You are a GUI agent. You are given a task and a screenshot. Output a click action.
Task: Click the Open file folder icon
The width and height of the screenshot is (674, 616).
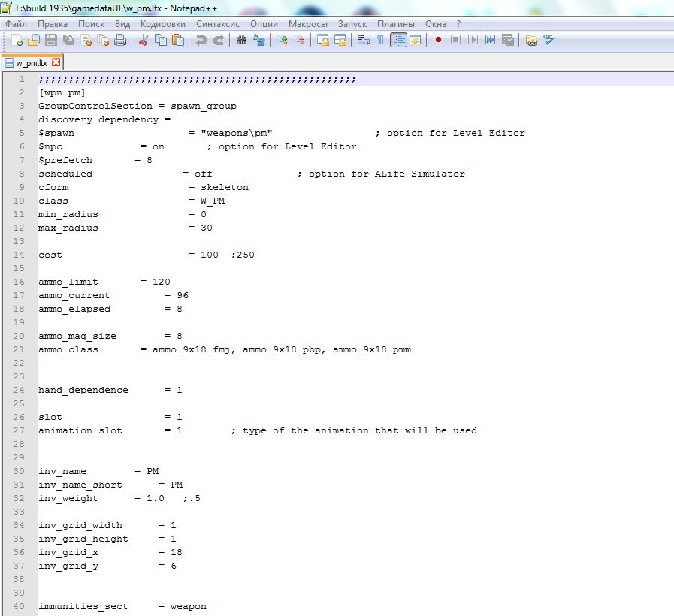pos(34,41)
